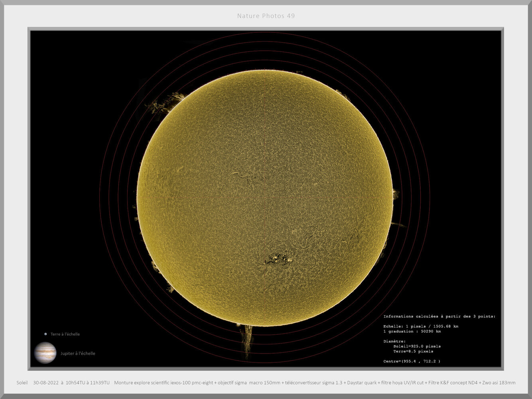
Task: Select the 'Terre à l'échelle' label
Action: (65, 334)
